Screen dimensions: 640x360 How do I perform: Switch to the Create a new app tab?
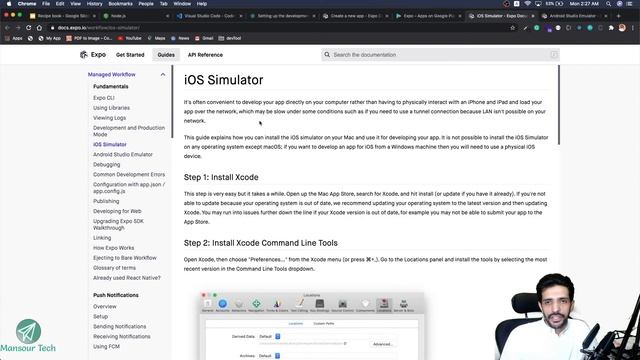[355, 16]
